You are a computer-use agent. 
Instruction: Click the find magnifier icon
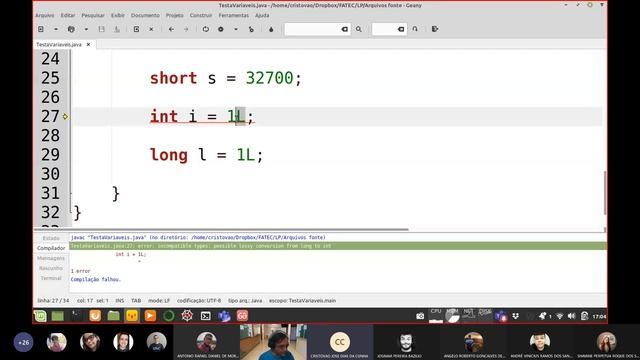358,29
